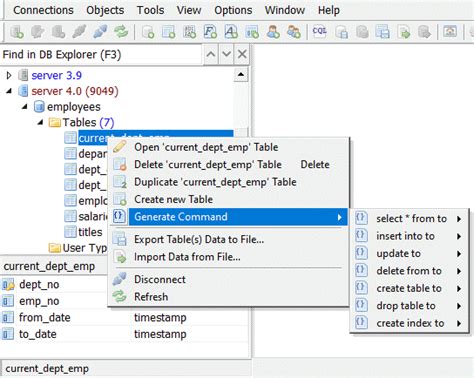Choose Export Table(s) Data to File
The height and width of the screenshot is (378, 474).
click(228, 239)
